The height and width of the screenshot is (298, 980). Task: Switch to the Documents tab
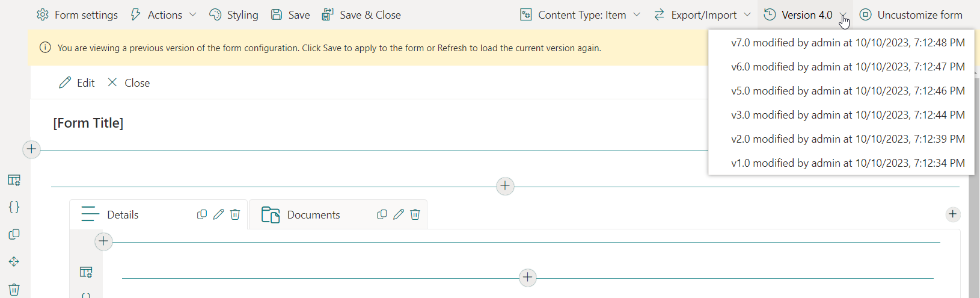313,215
